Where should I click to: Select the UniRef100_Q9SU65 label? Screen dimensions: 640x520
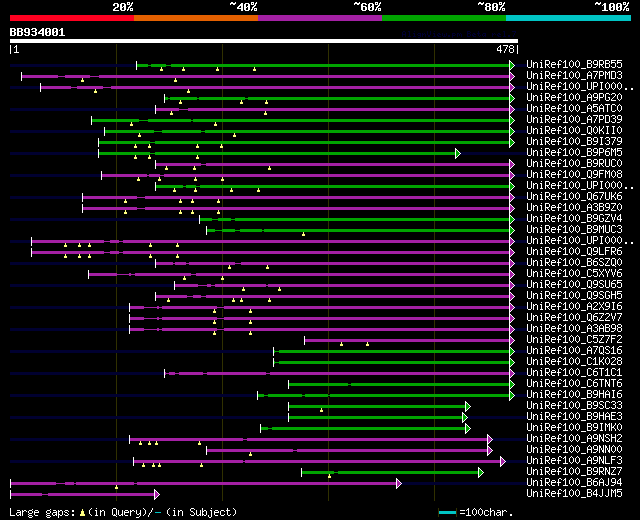tap(574, 284)
